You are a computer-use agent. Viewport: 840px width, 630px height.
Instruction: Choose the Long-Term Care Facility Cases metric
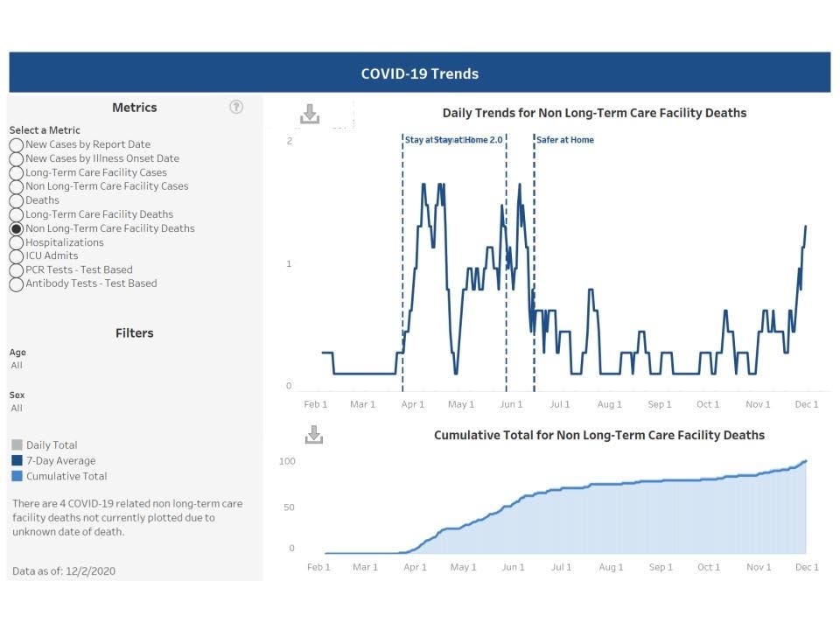click(16, 172)
